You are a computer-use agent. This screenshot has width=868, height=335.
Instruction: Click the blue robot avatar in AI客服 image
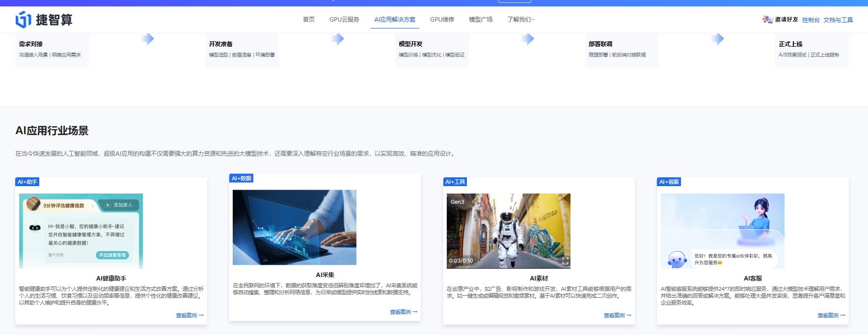point(677,259)
